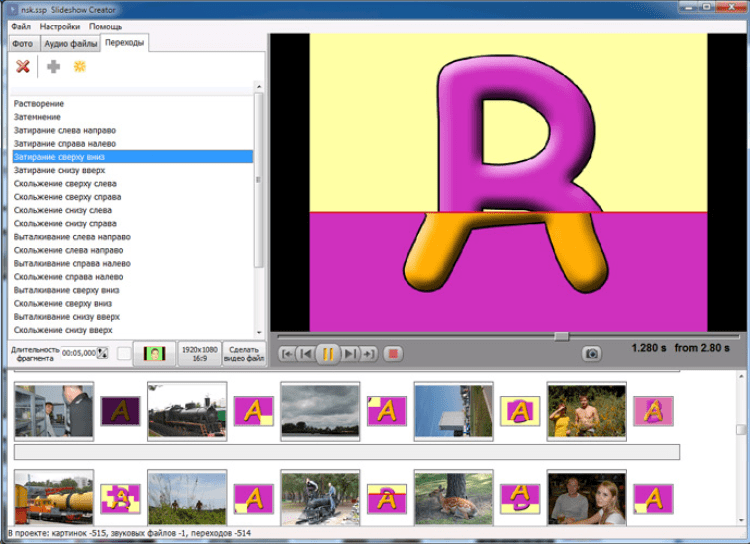Screen dimensions: 750x544
Task: Stop playback with the red stop button
Action: [393, 353]
